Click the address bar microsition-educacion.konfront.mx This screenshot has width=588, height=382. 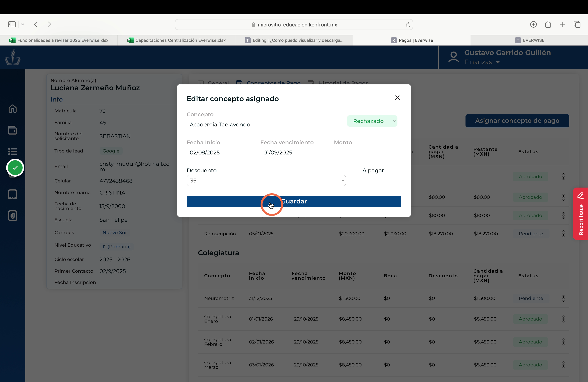(294, 25)
